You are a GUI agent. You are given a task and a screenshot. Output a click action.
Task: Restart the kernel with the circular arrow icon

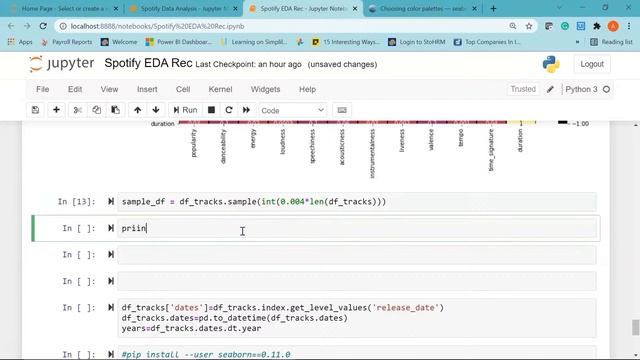(x=229, y=110)
